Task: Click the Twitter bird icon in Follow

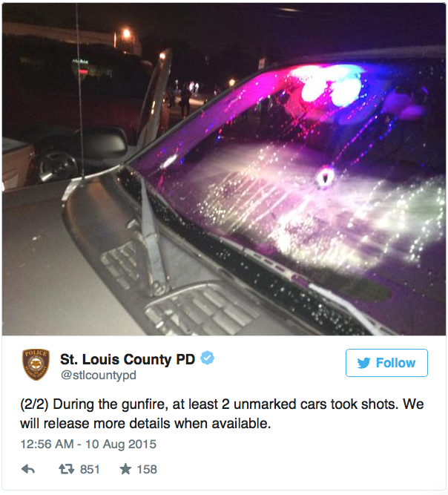Action: [363, 363]
